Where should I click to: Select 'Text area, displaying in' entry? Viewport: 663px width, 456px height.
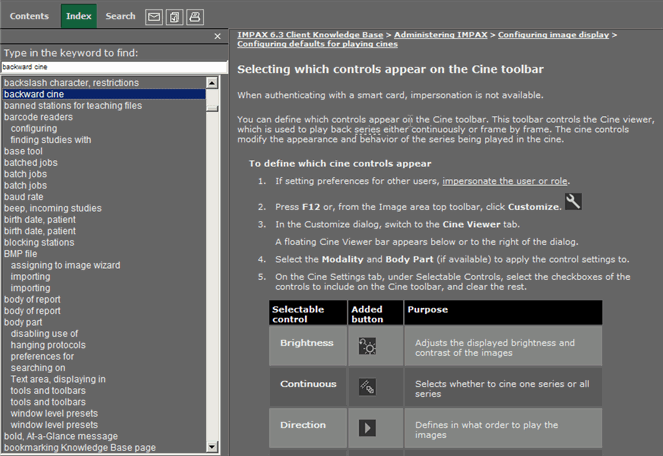tap(58, 379)
